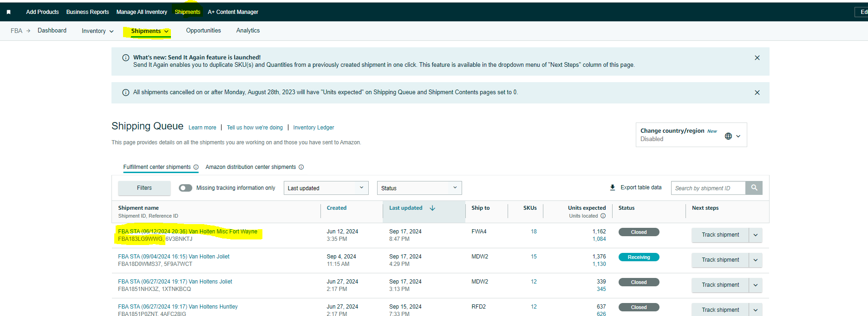Screen dimensions: 868x316
Task: Open the Learn more link
Action: coord(202,128)
